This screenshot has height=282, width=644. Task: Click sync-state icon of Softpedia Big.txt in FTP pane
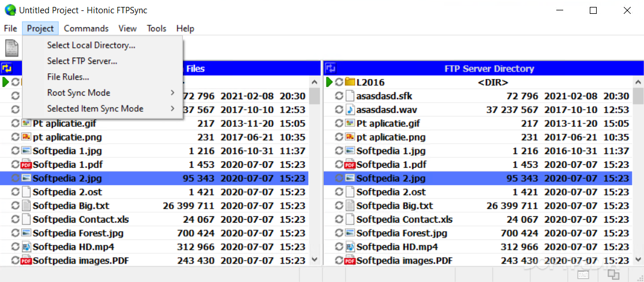coord(339,206)
